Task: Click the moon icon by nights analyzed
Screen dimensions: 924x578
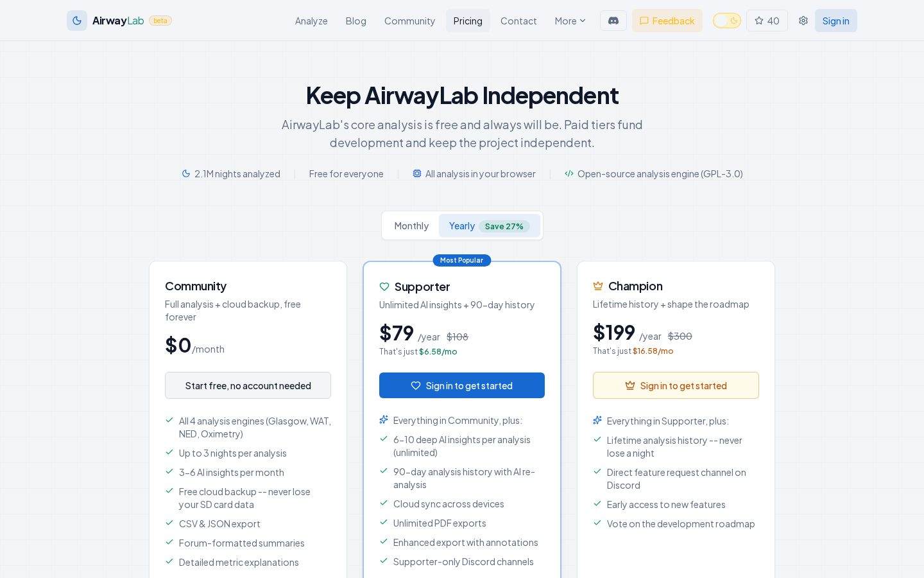Action: point(186,173)
